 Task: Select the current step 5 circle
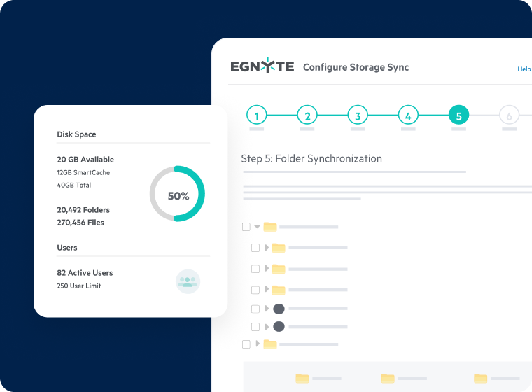pos(458,116)
